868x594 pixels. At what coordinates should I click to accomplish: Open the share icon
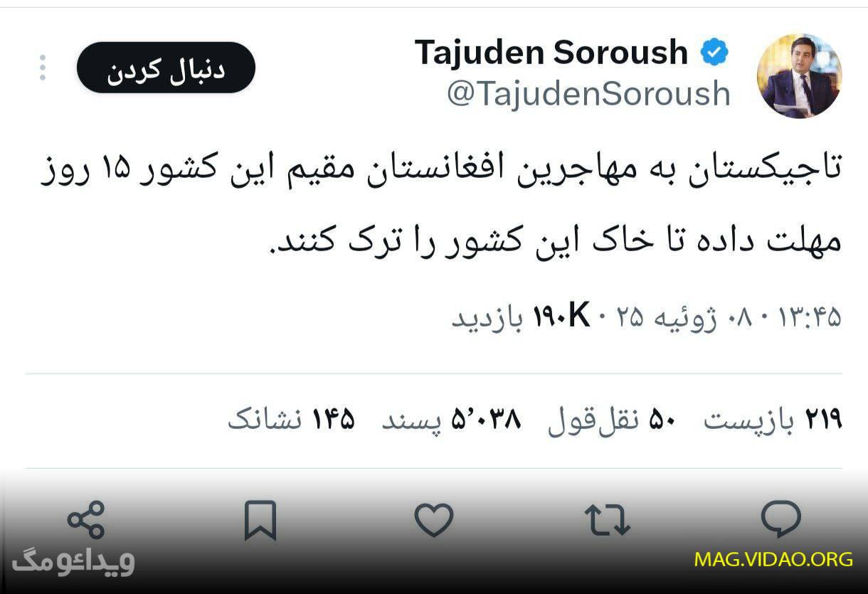click(x=86, y=519)
